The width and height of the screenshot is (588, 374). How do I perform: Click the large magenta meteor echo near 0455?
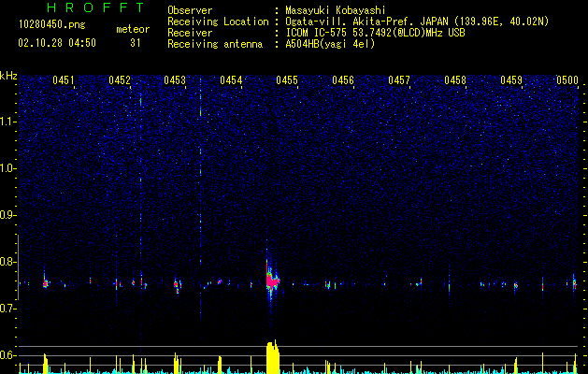pyautogui.click(x=272, y=280)
